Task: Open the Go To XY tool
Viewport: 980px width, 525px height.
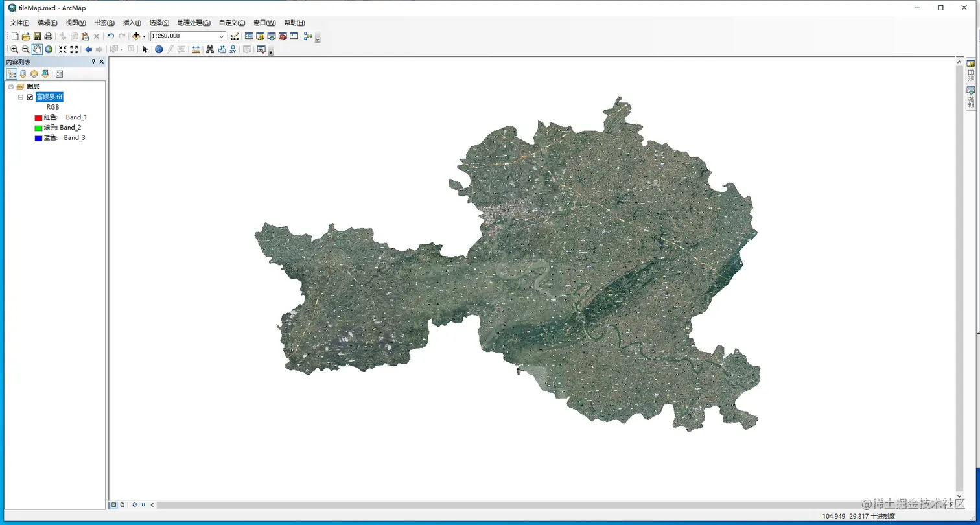Action: click(233, 49)
